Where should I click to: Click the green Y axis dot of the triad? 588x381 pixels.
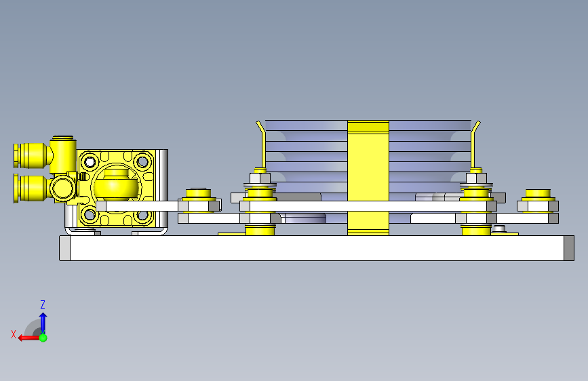tap(43, 338)
